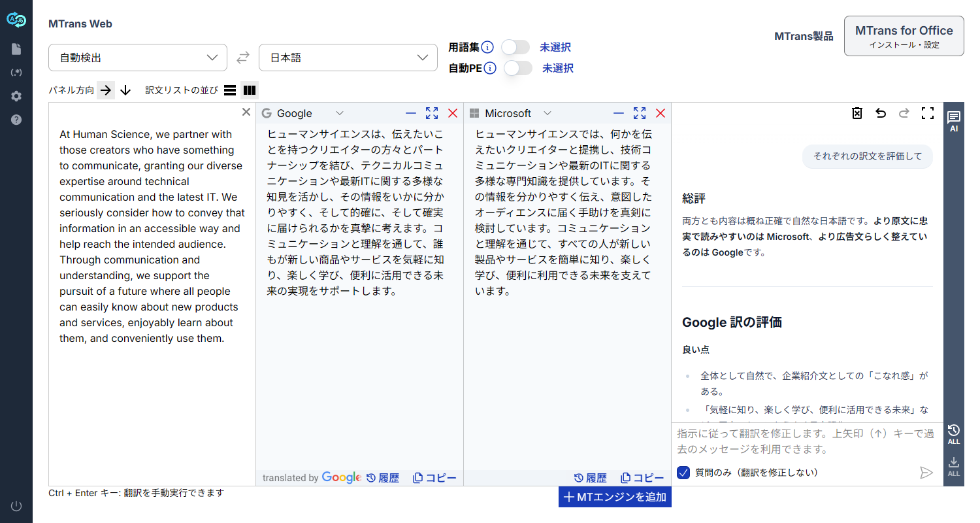The width and height of the screenshot is (980, 523).
Task: Clear the AI chat conversation
Action: coord(857,113)
